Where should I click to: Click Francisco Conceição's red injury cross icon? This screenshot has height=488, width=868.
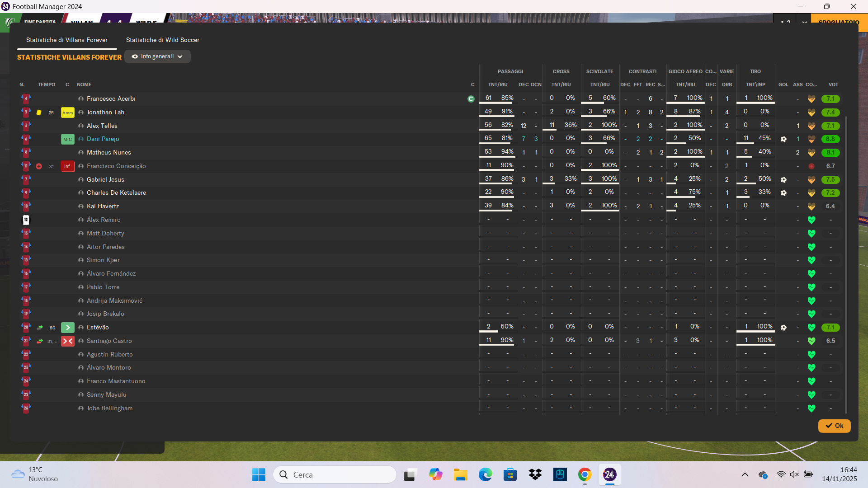click(39, 166)
